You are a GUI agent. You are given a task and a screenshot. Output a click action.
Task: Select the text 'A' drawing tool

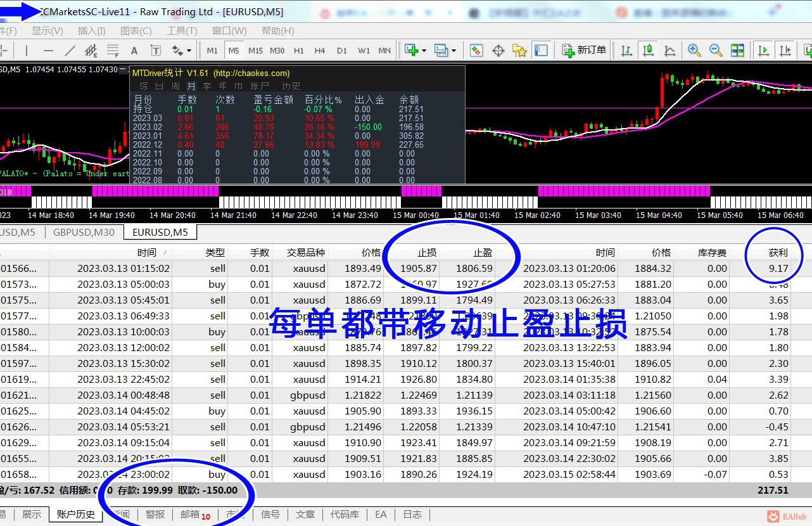tap(134, 51)
